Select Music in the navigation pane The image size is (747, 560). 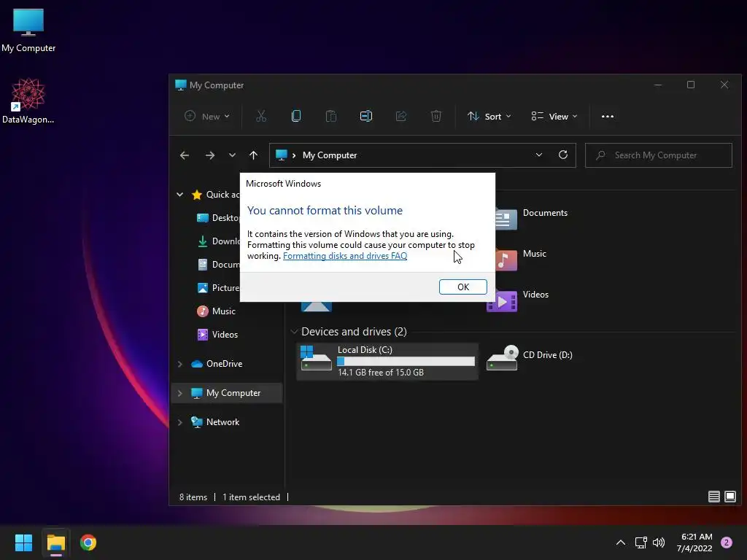click(x=216, y=311)
